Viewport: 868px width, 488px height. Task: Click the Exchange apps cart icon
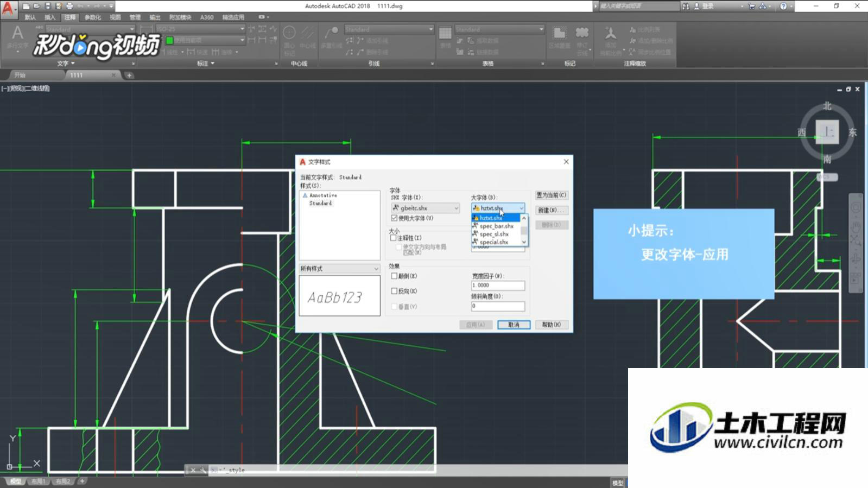(752, 6)
